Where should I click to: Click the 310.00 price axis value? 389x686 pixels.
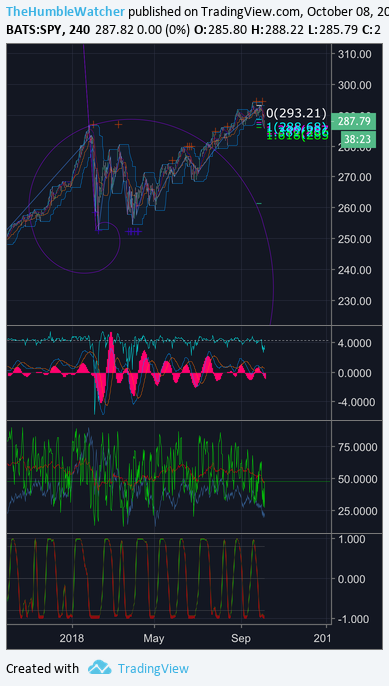point(354,54)
